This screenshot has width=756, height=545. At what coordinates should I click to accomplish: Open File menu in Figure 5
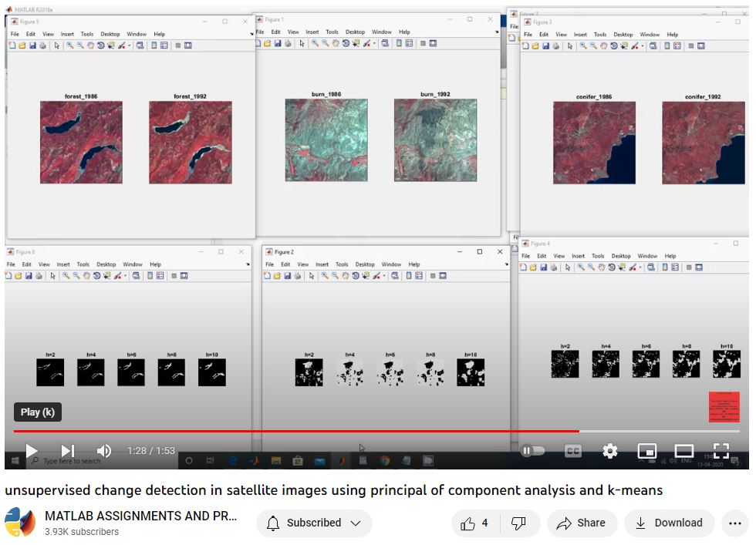15,34
